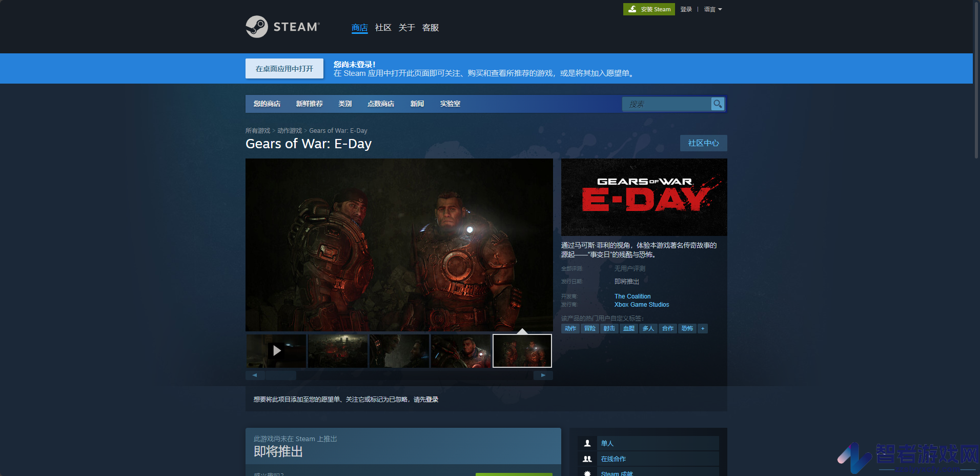Screen dimensions: 980x476
Task: Click the Steam logo icon
Action: (257, 27)
